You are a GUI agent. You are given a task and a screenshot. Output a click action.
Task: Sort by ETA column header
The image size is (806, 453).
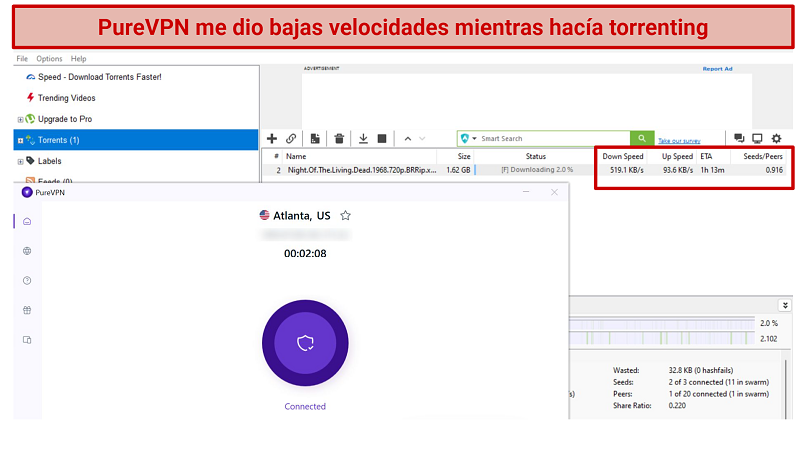tap(706, 156)
